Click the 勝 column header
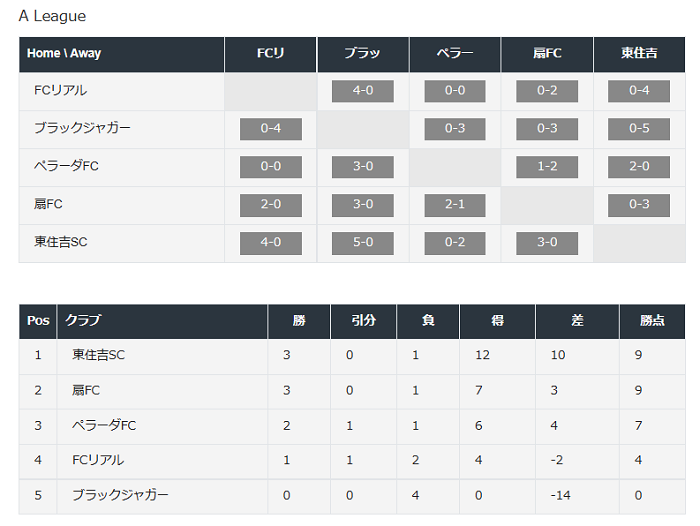Screen dimensions: 700x526 (x=299, y=321)
